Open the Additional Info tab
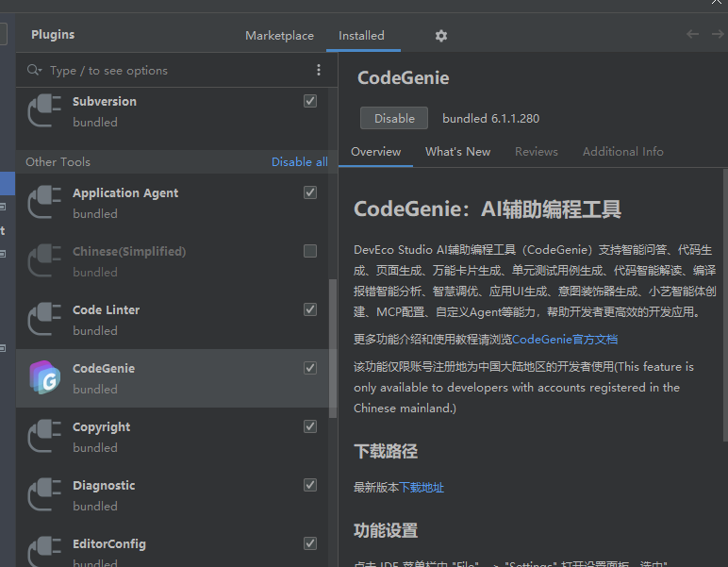This screenshot has width=728, height=567. point(623,152)
